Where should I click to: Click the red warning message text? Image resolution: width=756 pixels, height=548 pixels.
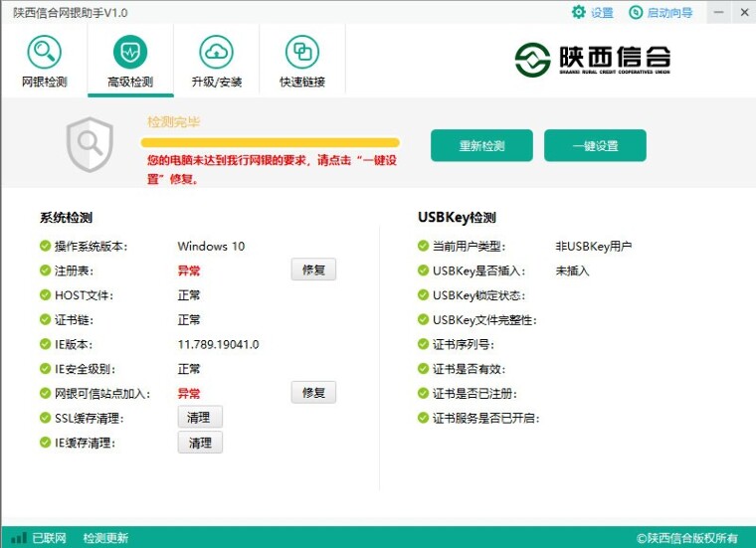click(x=272, y=169)
